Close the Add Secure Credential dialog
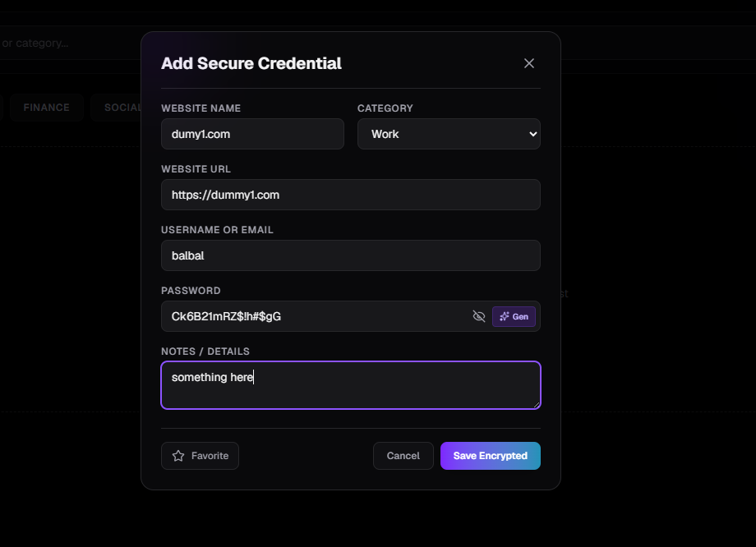Screen dimensions: 756x547 [x=529, y=63]
